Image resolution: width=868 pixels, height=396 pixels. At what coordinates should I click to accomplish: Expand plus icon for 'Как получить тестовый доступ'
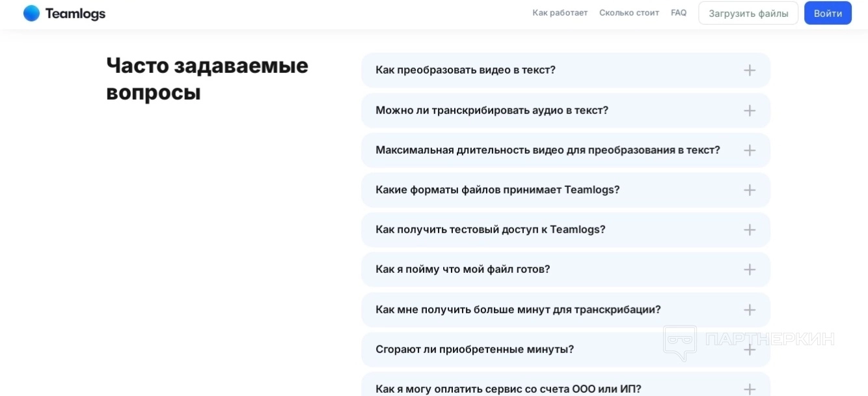[x=750, y=230]
